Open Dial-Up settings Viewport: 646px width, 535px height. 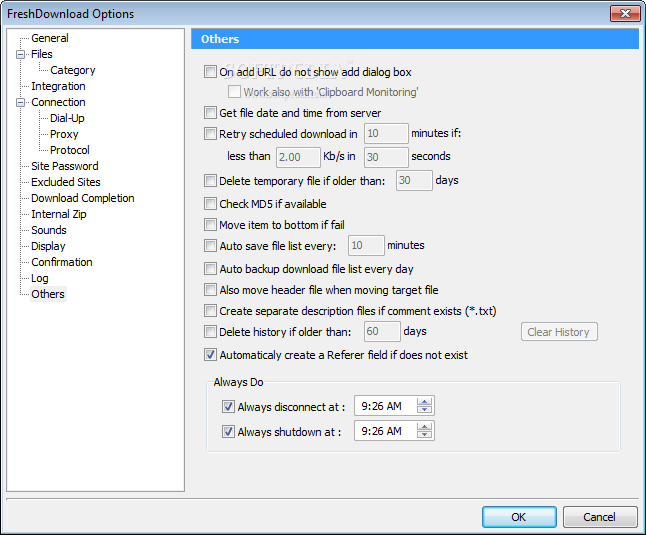click(x=67, y=119)
